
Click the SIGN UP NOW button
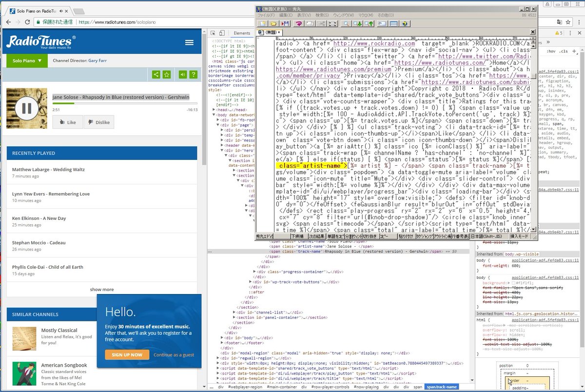[127, 355]
